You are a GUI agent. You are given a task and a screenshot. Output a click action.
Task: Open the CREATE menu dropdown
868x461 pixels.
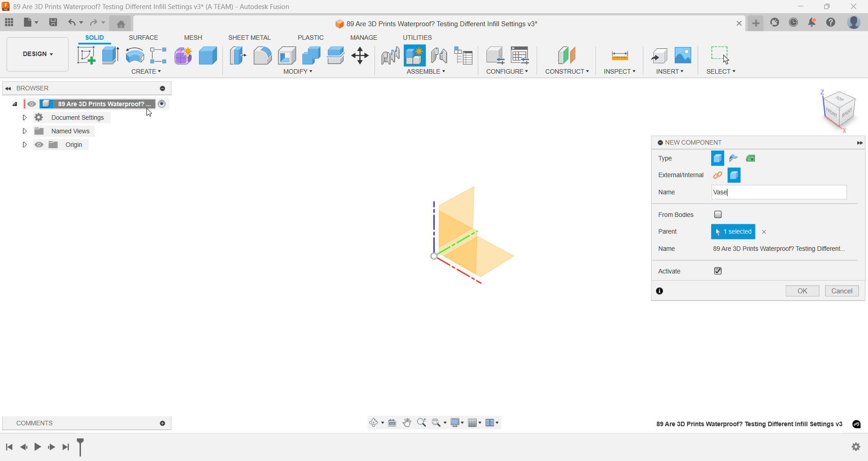coord(146,71)
